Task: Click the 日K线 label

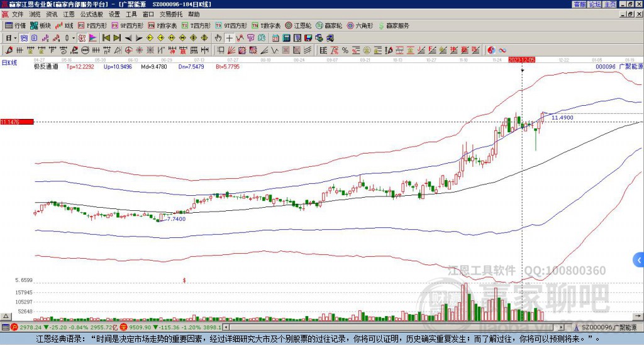Action: [x=9, y=63]
